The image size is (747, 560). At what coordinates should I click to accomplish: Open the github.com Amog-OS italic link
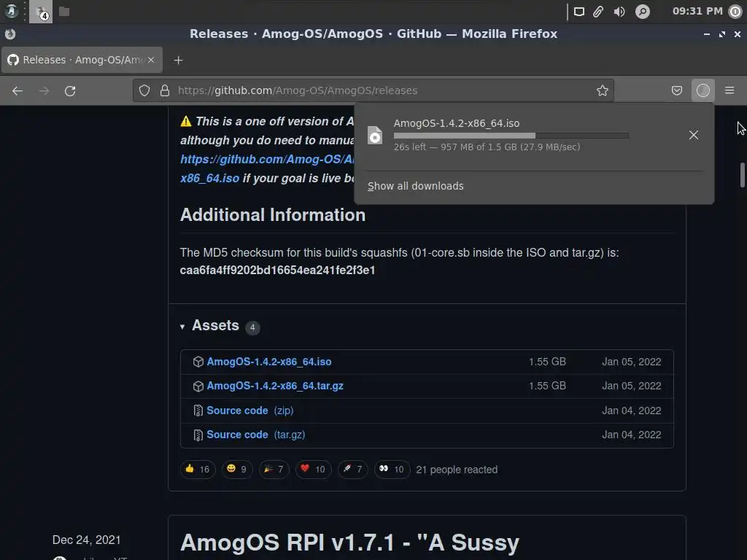coord(267,160)
